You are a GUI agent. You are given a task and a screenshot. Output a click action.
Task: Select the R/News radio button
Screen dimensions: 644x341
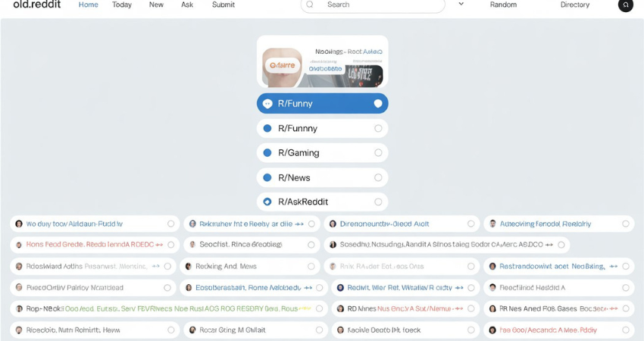coord(378,177)
